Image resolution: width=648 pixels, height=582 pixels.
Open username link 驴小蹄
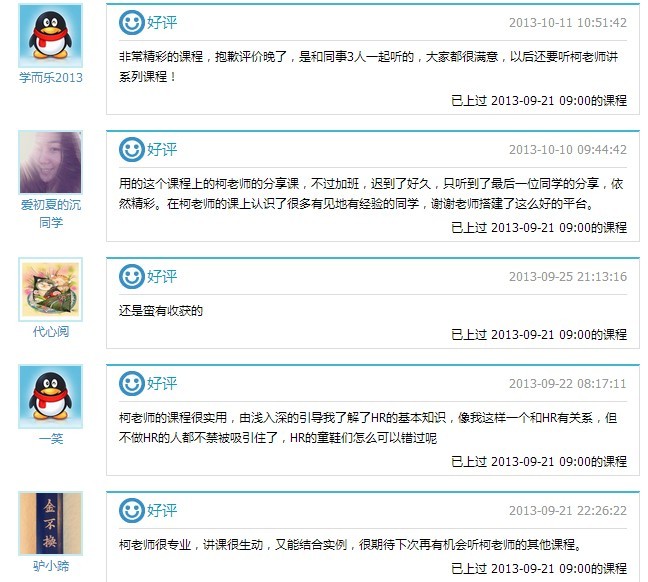tap(51, 565)
